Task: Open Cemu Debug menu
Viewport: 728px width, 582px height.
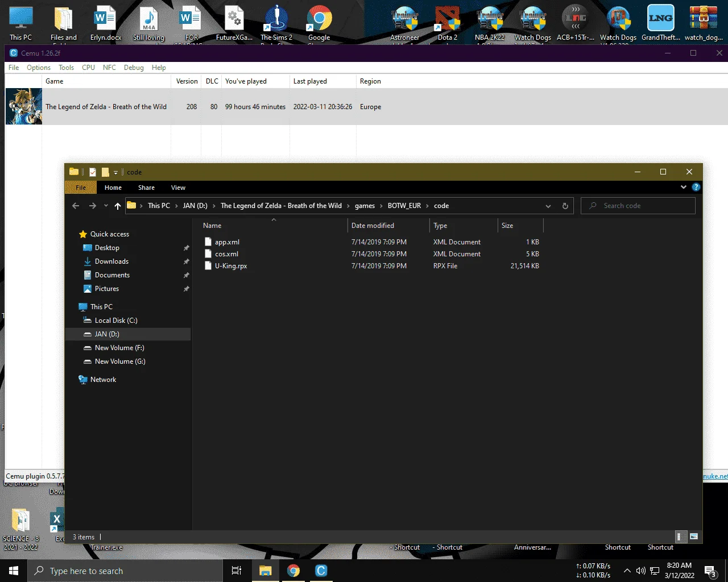Action: coord(134,67)
